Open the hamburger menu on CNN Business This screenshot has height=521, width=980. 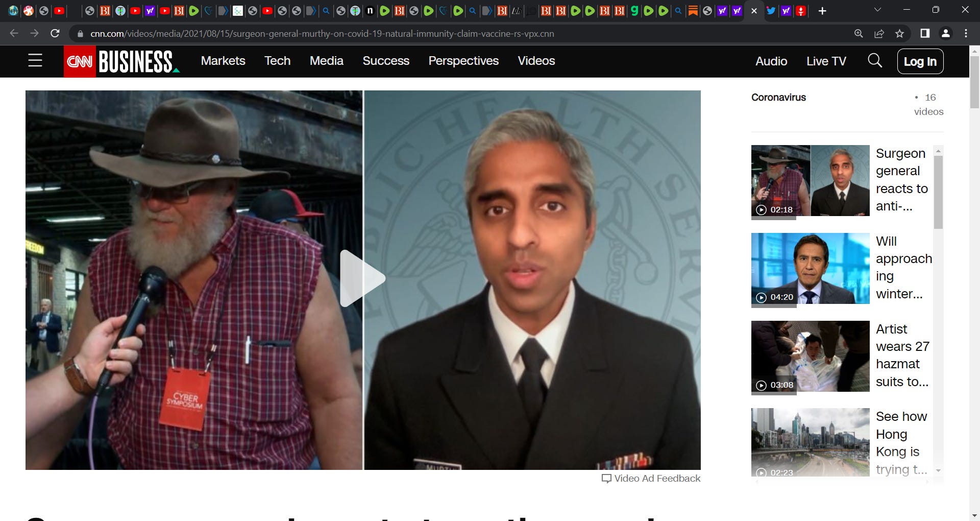[35, 61]
